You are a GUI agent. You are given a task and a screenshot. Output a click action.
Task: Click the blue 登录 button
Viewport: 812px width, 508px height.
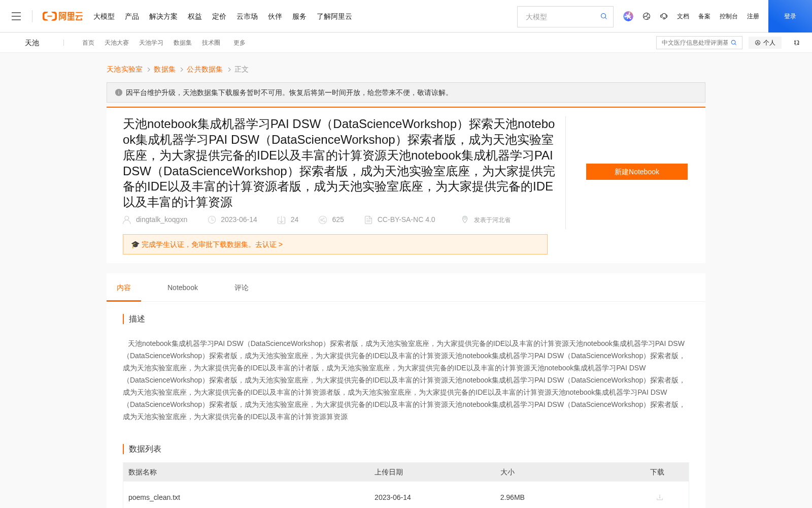click(x=790, y=16)
